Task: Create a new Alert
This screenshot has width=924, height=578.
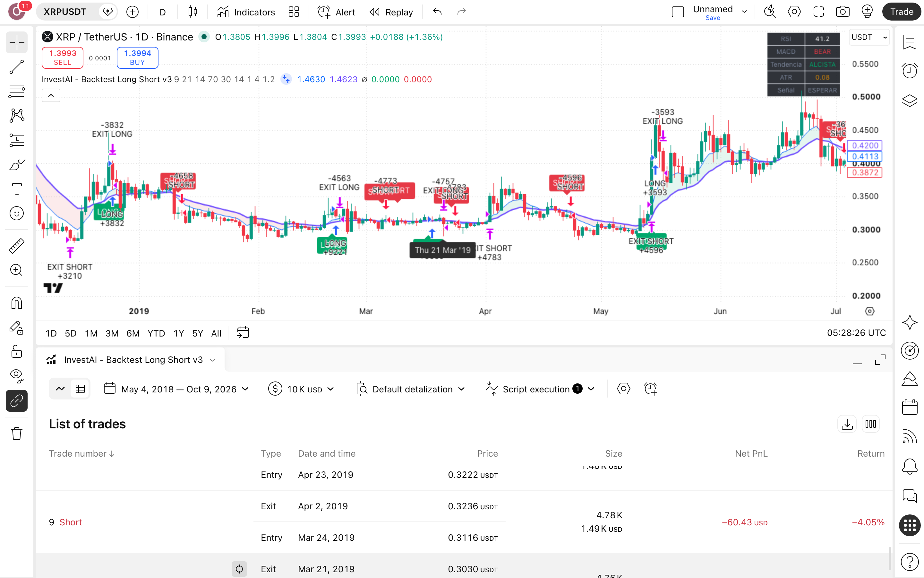Action: coord(336,12)
